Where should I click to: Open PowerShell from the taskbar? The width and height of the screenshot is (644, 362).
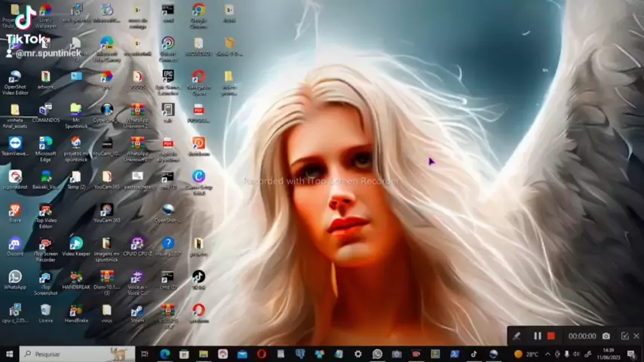[455, 354]
